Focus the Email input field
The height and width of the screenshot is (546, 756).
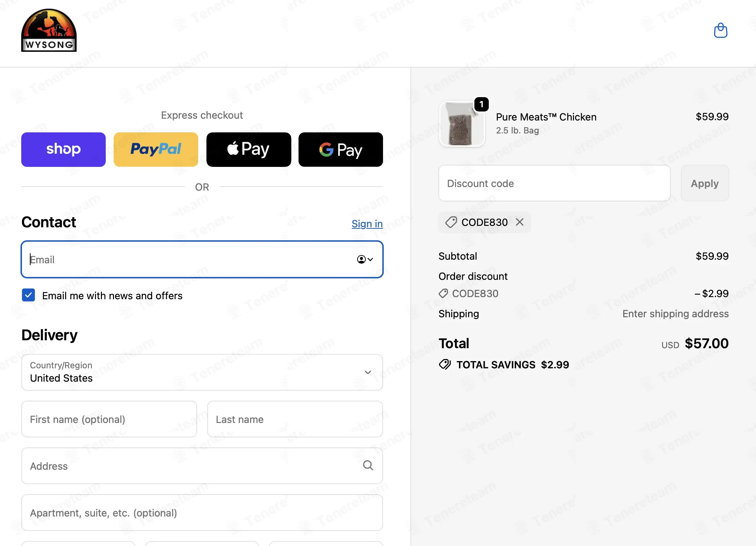click(x=202, y=259)
